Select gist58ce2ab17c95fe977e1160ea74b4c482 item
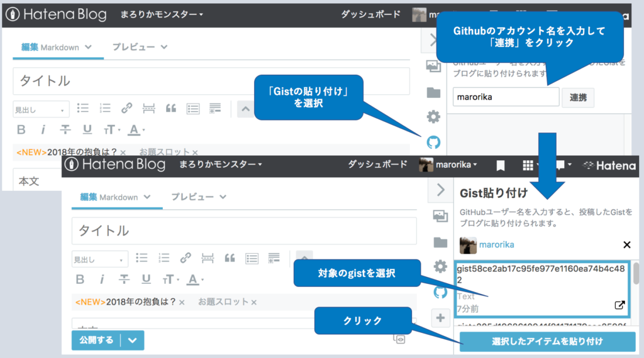Image resolution: width=644 pixels, height=358 pixels. point(541,289)
